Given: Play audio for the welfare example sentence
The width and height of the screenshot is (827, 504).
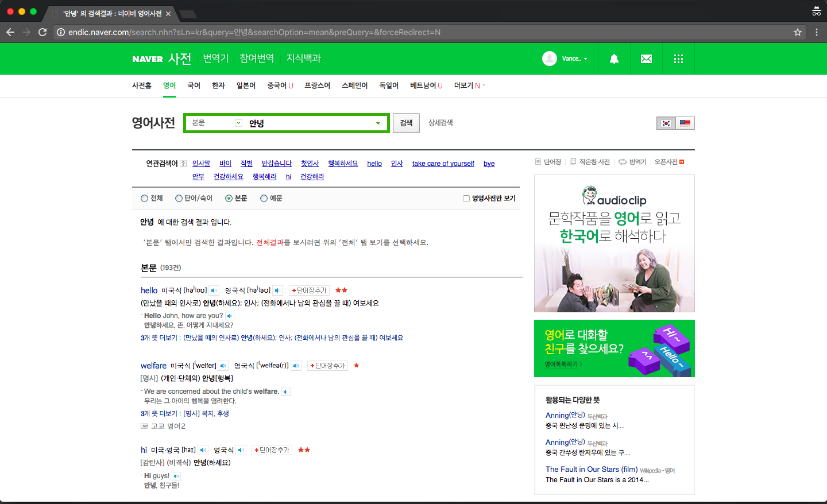Looking at the screenshot, I should point(286,391).
